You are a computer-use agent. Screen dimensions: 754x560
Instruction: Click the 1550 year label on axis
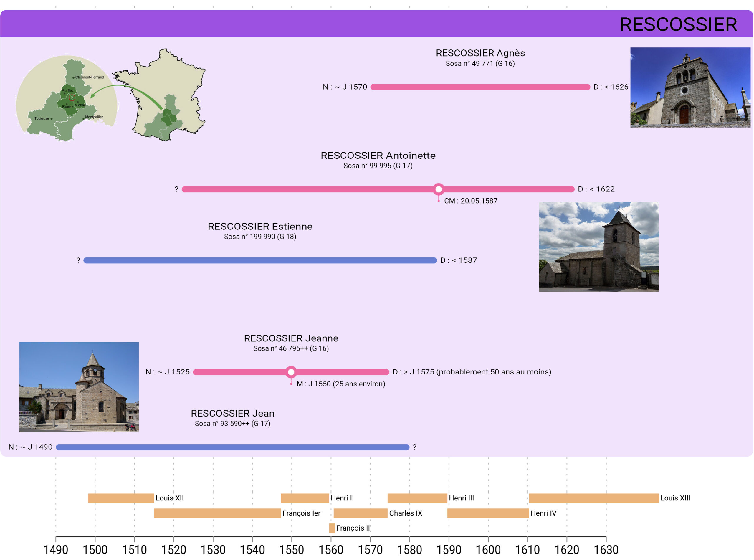pos(291,549)
